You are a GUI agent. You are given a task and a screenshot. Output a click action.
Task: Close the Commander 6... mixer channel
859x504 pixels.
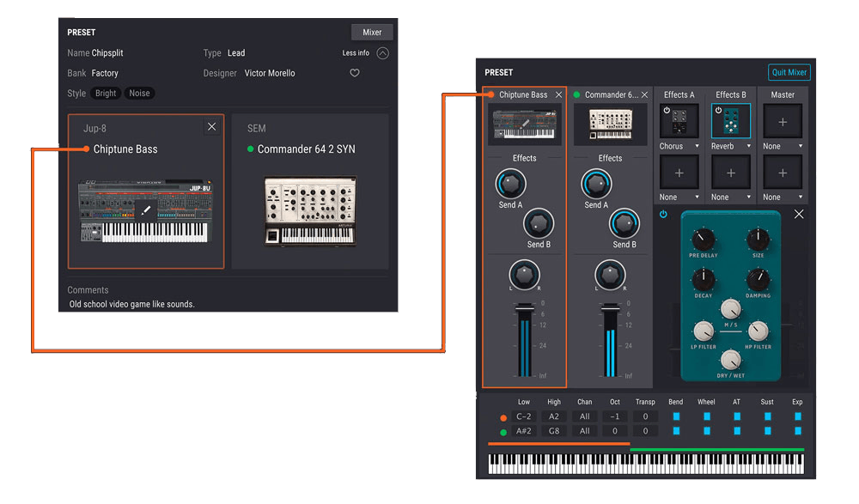click(x=644, y=94)
